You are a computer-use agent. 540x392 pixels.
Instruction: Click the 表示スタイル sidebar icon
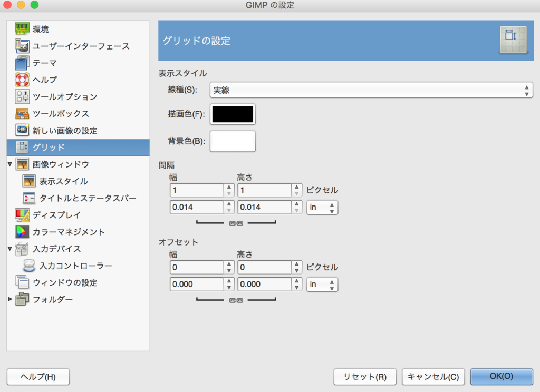pos(29,181)
